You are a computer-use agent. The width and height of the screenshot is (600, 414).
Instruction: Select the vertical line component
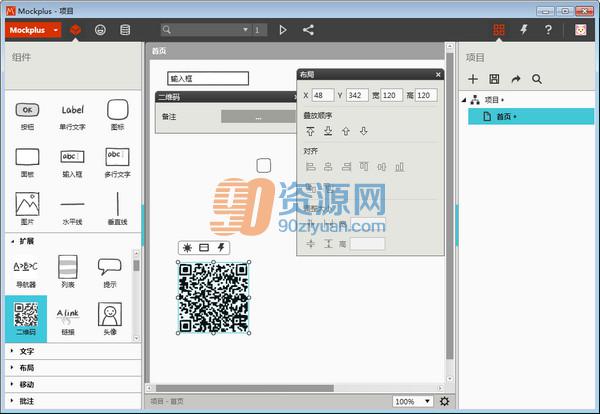click(x=117, y=209)
